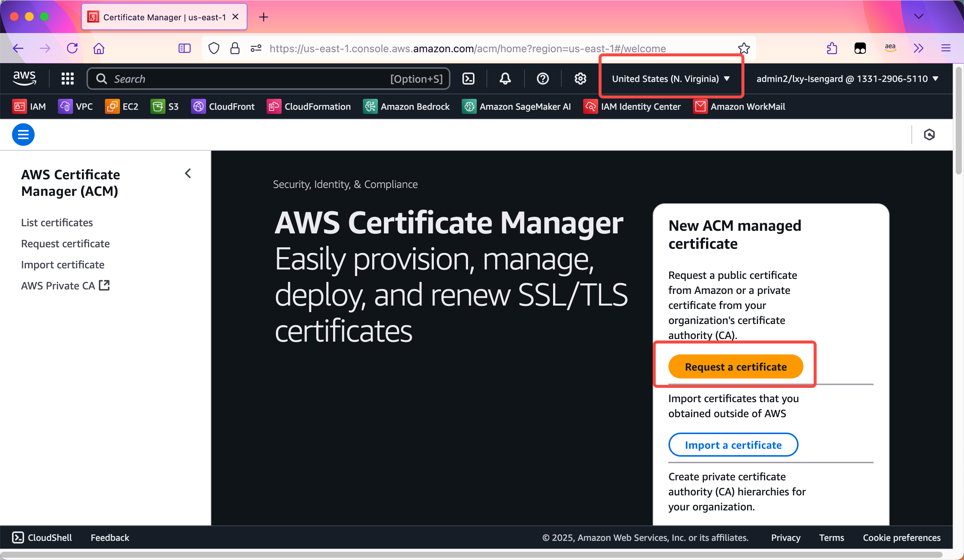The height and width of the screenshot is (560, 964).
Task: Go back to the previous page
Action: click(x=18, y=48)
